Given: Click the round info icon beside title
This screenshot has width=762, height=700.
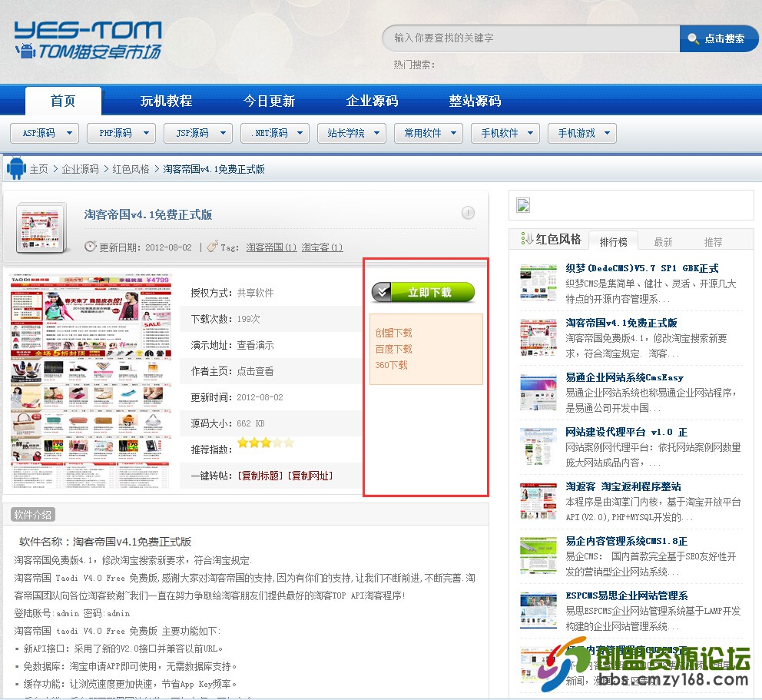Looking at the screenshot, I should tap(468, 212).
